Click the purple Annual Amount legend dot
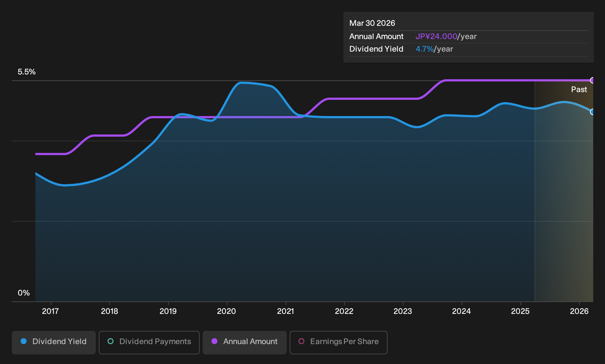Viewport: 605px width, 364px height. coord(214,342)
